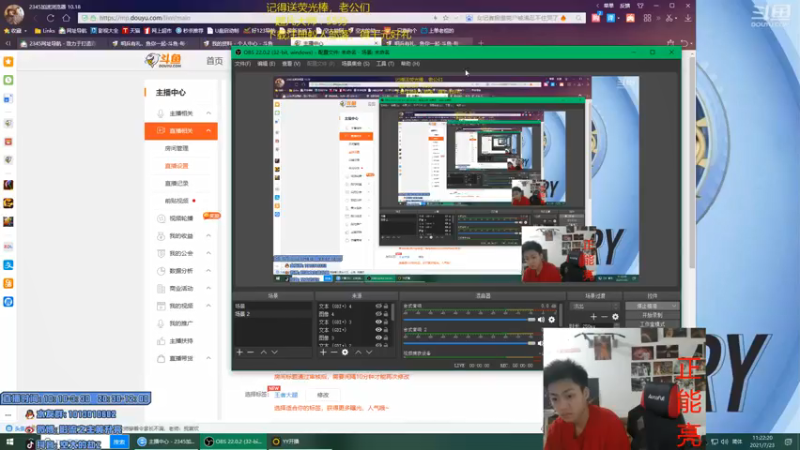Open transition properties gear icon
The width and height of the screenshot is (800, 450).
pos(615,317)
